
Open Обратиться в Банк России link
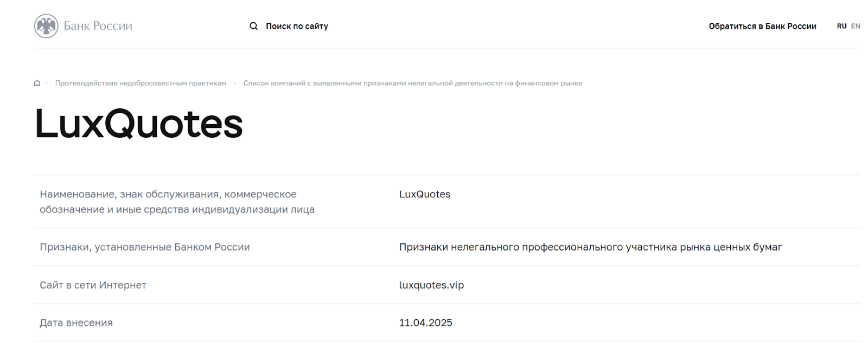[762, 26]
